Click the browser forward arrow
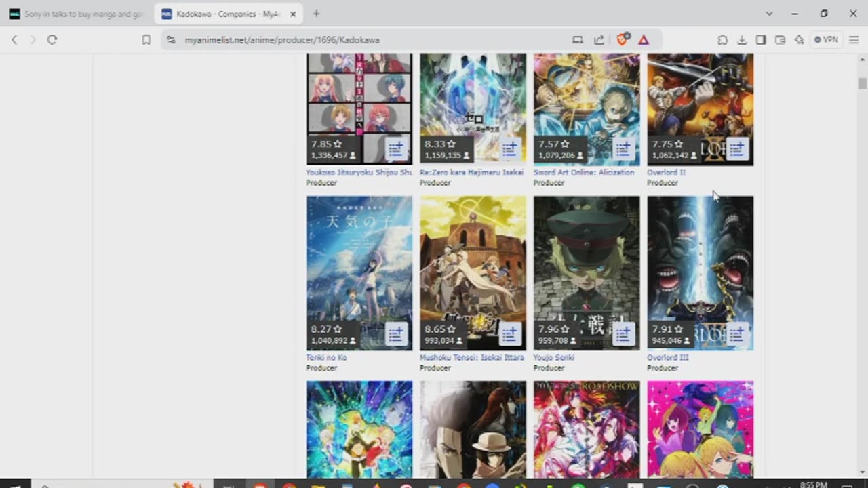This screenshot has height=488, width=868. 33,40
